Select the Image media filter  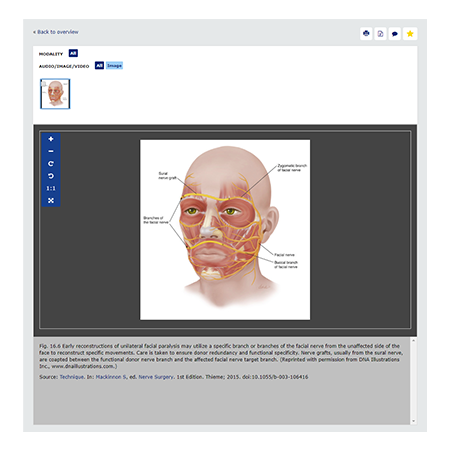tap(114, 66)
